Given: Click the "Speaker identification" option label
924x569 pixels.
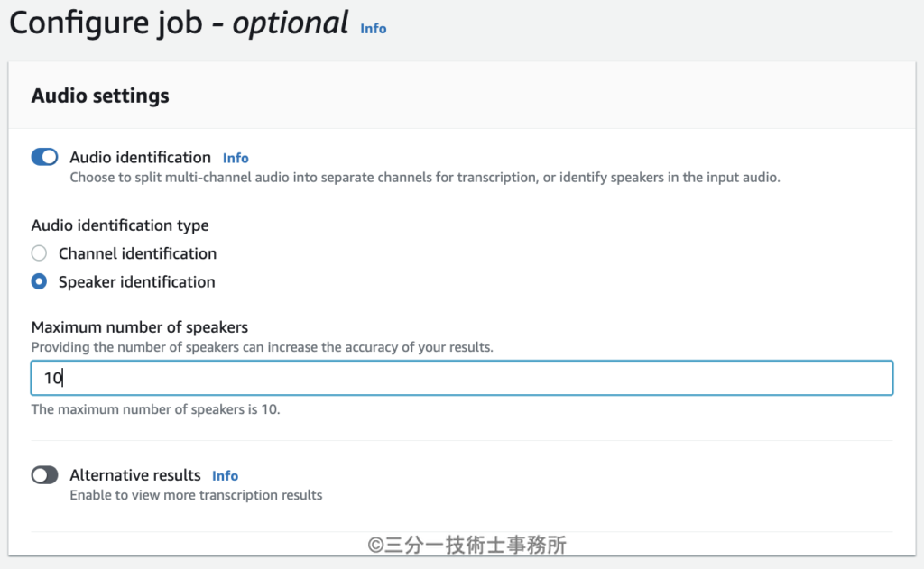Looking at the screenshot, I should 136,281.
